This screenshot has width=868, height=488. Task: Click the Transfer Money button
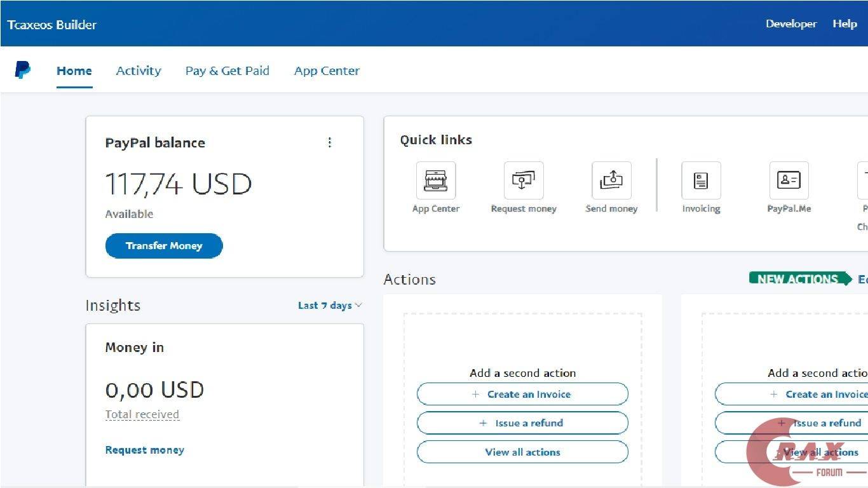click(x=164, y=246)
